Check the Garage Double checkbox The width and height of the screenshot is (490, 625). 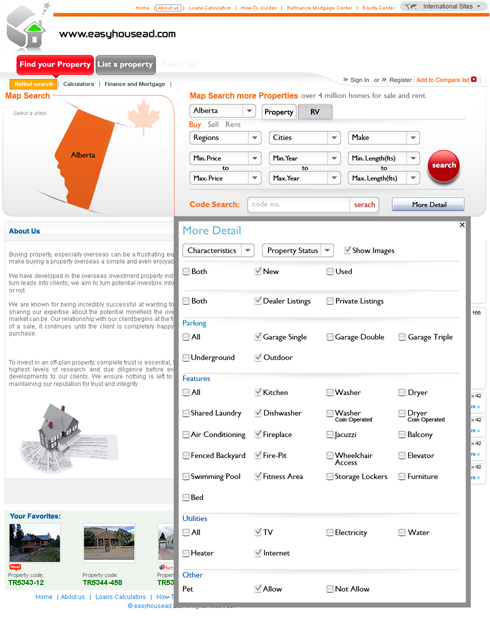pyautogui.click(x=330, y=337)
